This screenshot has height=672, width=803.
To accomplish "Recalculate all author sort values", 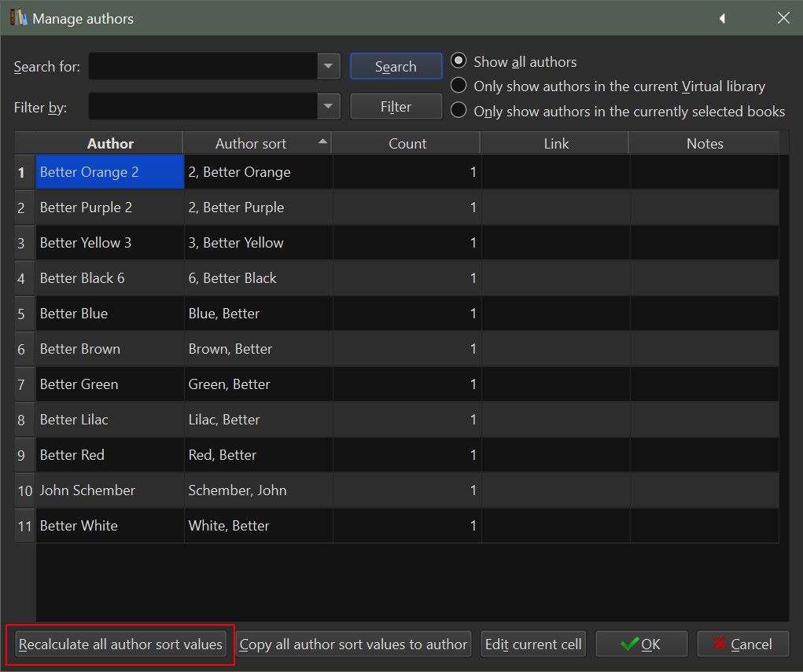I will click(120, 644).
